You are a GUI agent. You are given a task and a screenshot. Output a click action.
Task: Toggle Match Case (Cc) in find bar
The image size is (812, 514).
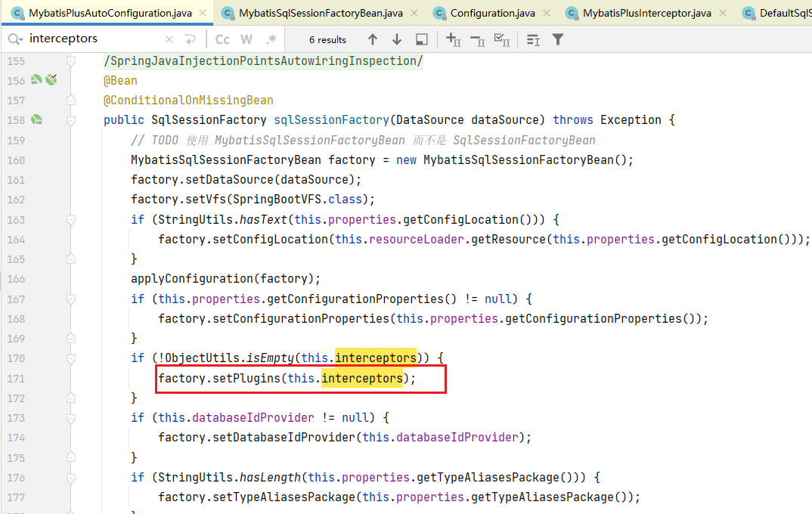pos(222,39)
